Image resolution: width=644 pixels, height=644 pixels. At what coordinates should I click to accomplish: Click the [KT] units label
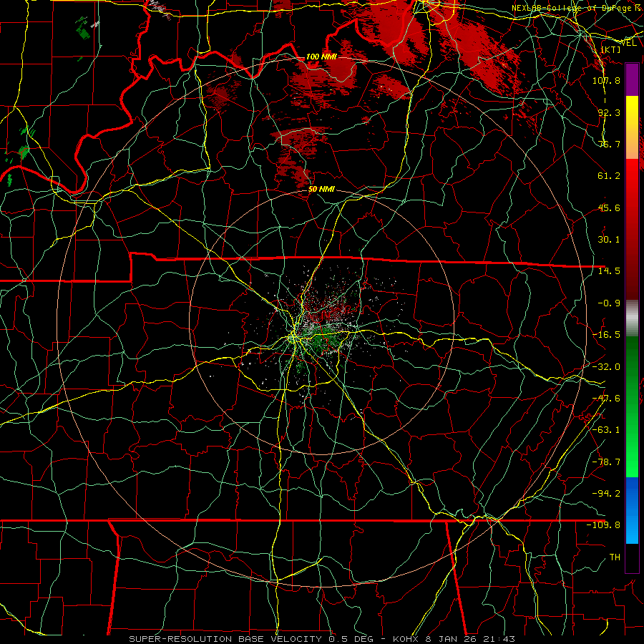(610, 49)
